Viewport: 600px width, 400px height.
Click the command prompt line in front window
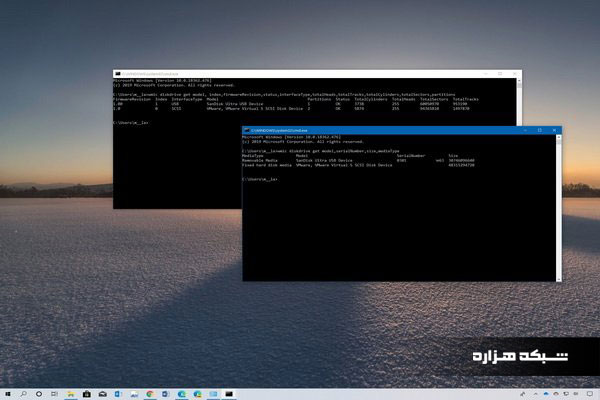point(260,179)
